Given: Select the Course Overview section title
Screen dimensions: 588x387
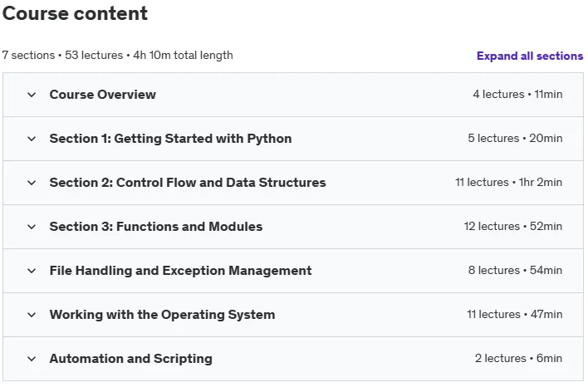Looking at the screenshot, I should coord(103,95).
